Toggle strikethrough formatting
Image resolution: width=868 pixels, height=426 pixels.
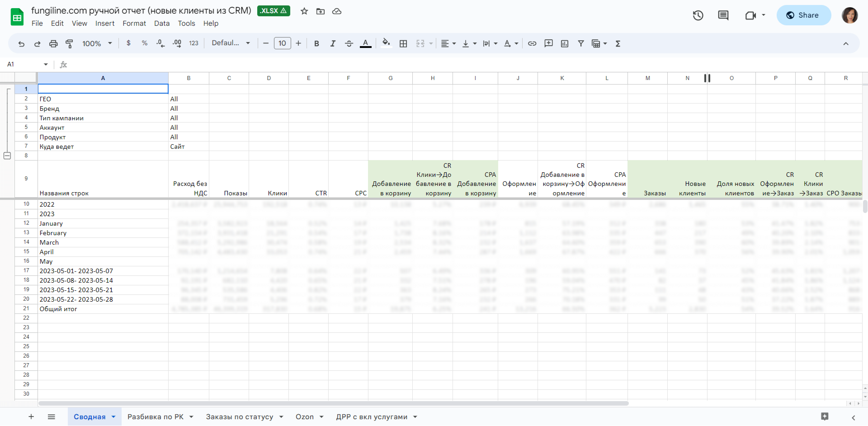pyautogui.click(x=349, y=43)
